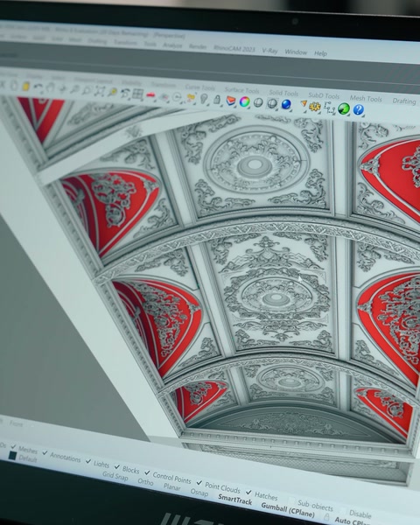Switch to the SubD Tools tab
Image resolution: width=420 pixels, height=525 pixels.
point(324,95)
